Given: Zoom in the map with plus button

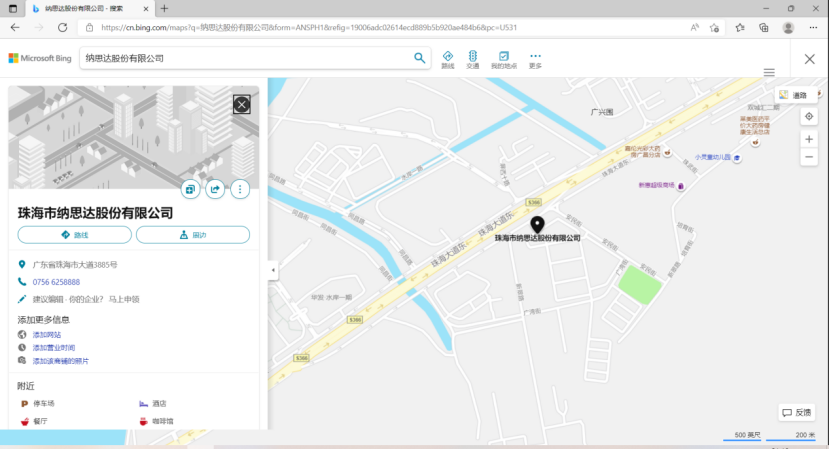Looking at the screenshot, I should tap(809, 139).
